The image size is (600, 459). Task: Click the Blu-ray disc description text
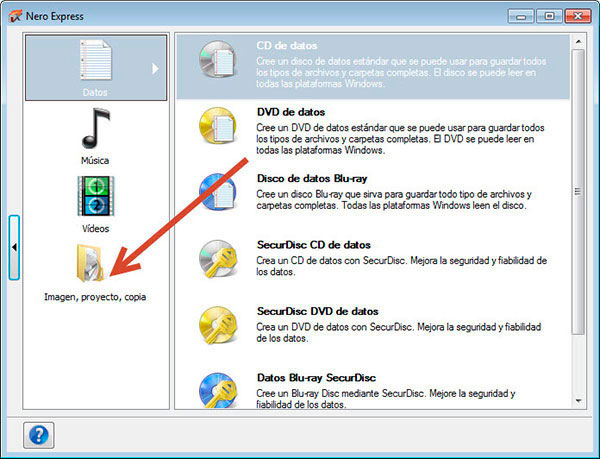(394, 200)
